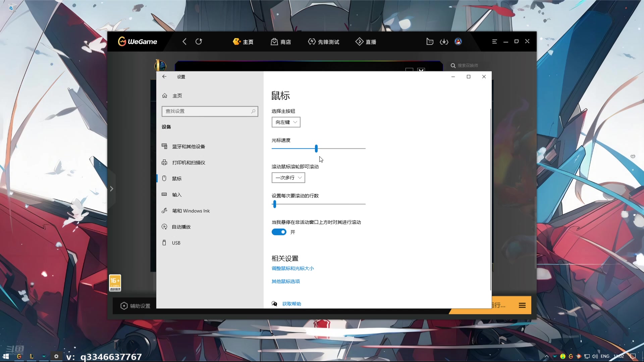Screen dimensions: 644x362
Task: Open 自动播放 settings
Action: (210, 227)
